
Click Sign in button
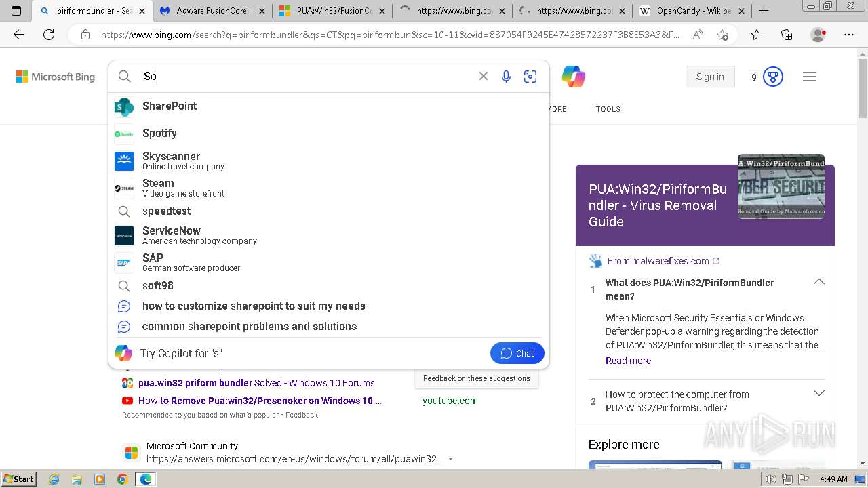710,77
